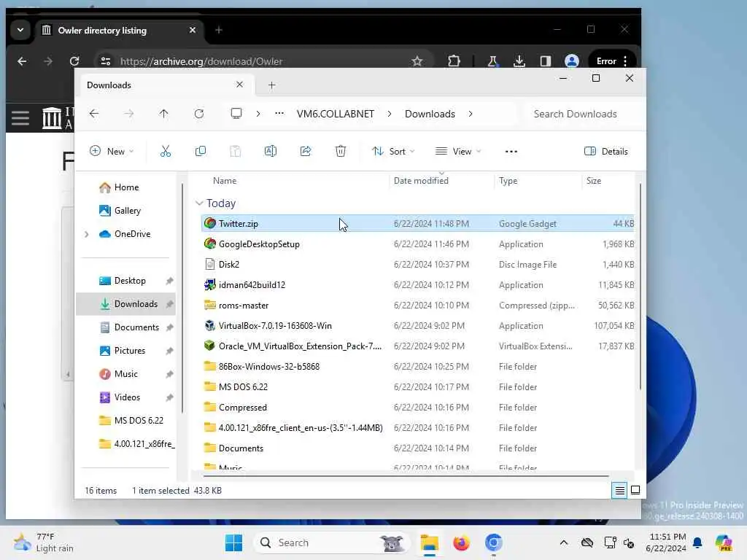Switch to large thumbnails view icon

click(x=635, y=490)
